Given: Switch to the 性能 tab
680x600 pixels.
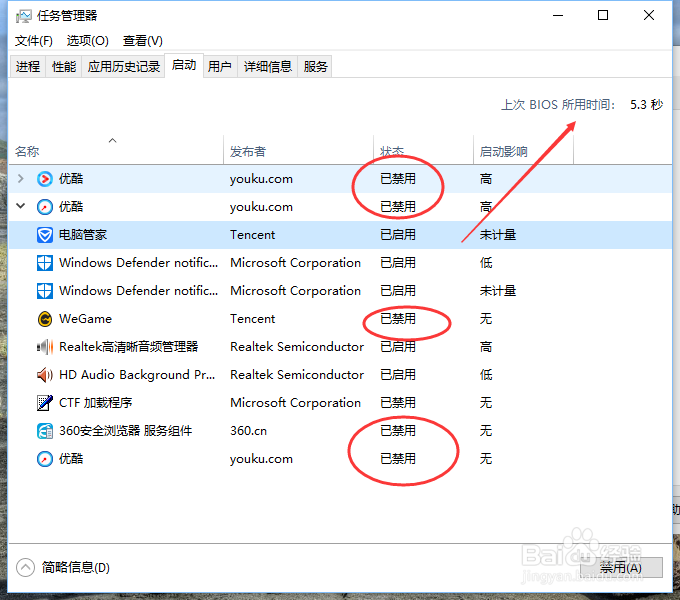Looking at the screenshot, I should [64, 66].
